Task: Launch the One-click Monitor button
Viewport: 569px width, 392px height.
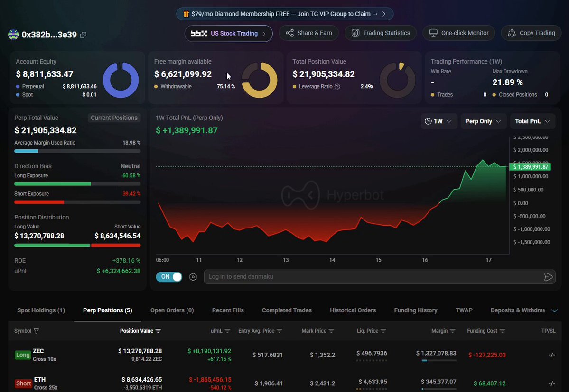Action: pos(459,33)
